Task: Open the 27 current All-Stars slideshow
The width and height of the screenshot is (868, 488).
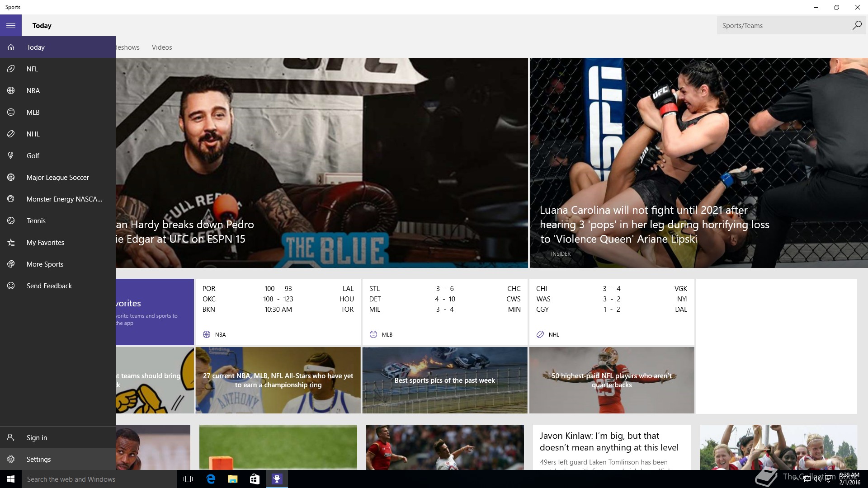Action: [278, 380]
